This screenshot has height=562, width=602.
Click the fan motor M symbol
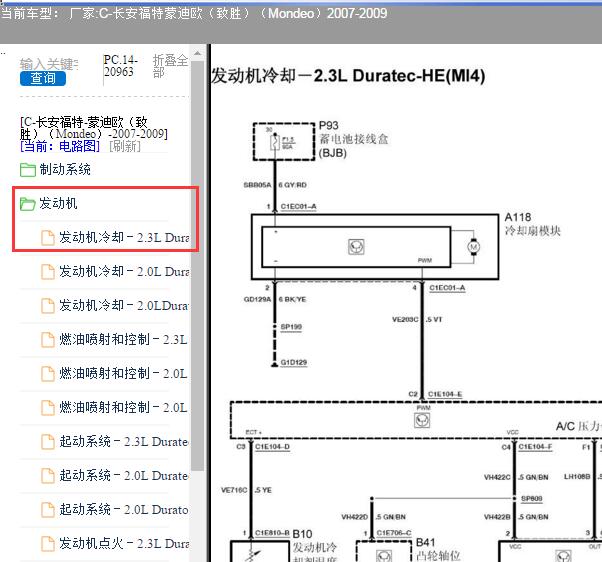click(473, 246)
